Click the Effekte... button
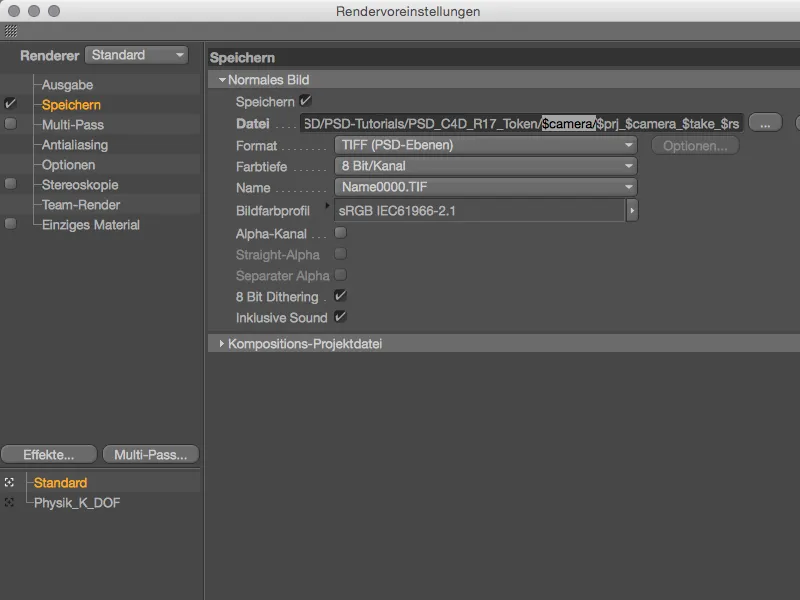This screenshot has height=600, width=800. [49, 454]
